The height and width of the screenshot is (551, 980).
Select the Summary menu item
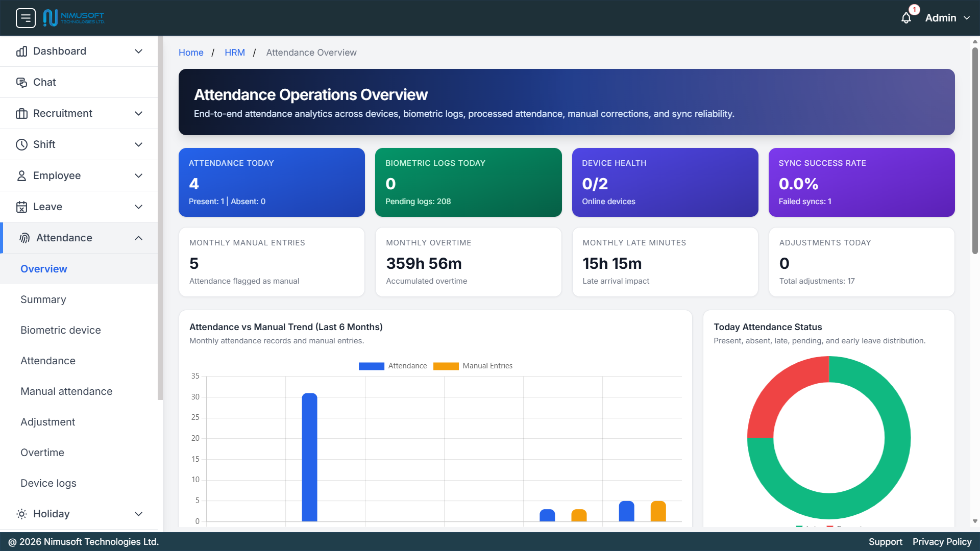(43, 299)
